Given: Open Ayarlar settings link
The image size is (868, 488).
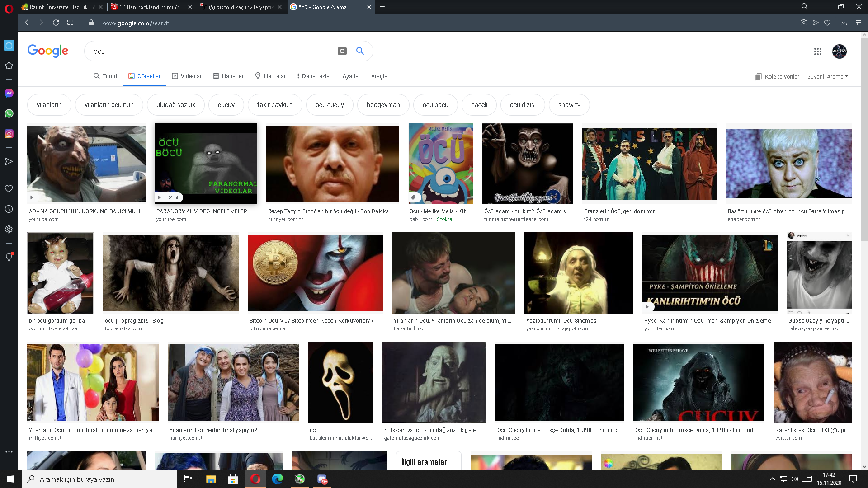Looking at the screenshot, I should click(351, 76).
